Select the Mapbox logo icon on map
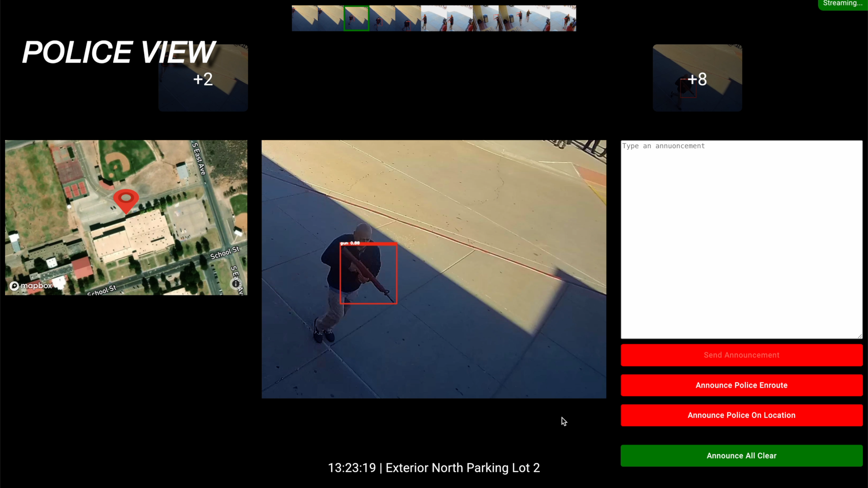The width and height of the screenshot is (868, 488). [x=14, y=286]
